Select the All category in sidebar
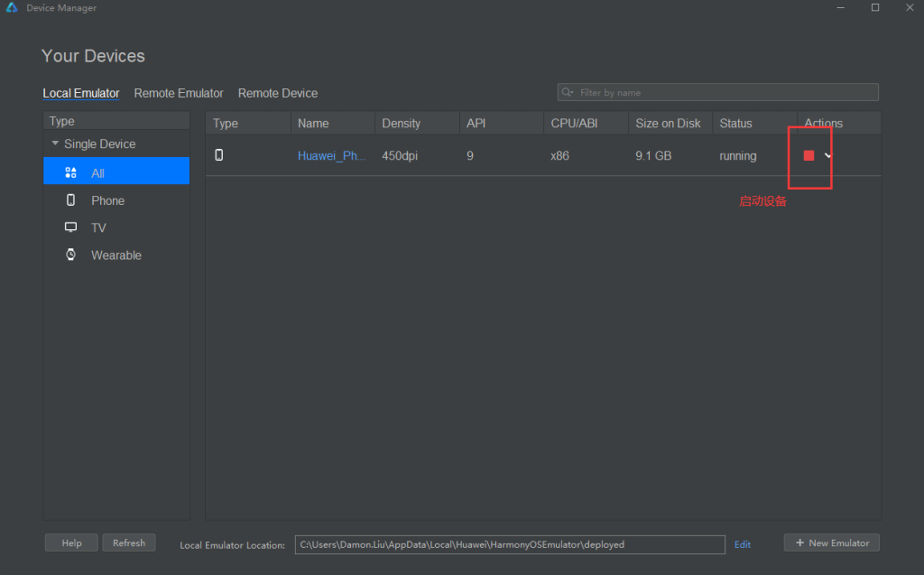The image size is (924, 575). pyautogui.click(x=116, y=172)
